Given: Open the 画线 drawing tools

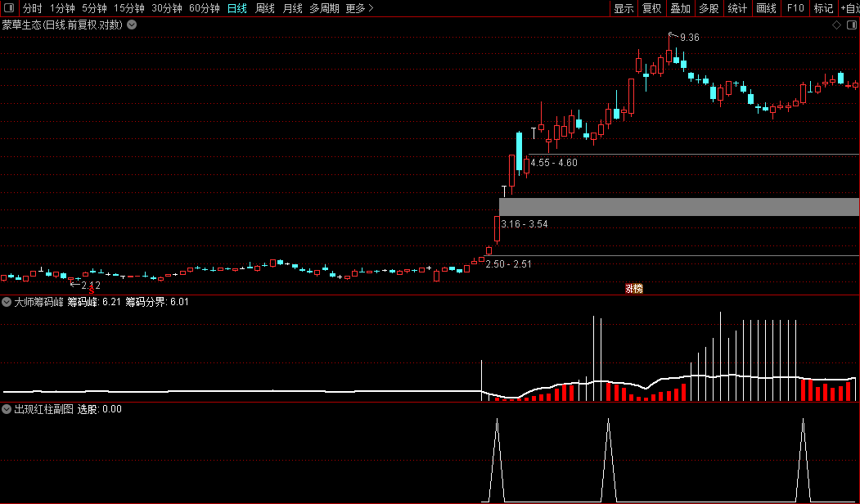Looking at the screenshot, I should 766,8.
